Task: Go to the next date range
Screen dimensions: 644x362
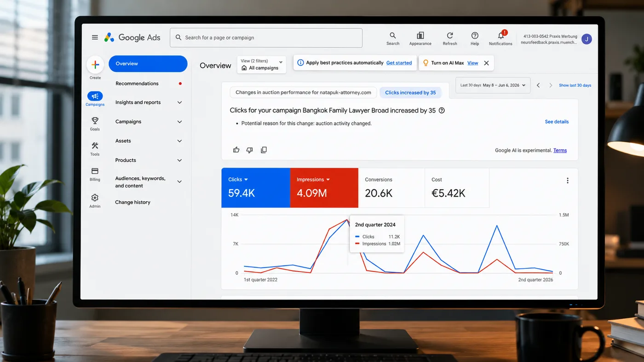Action: [551, 85]
